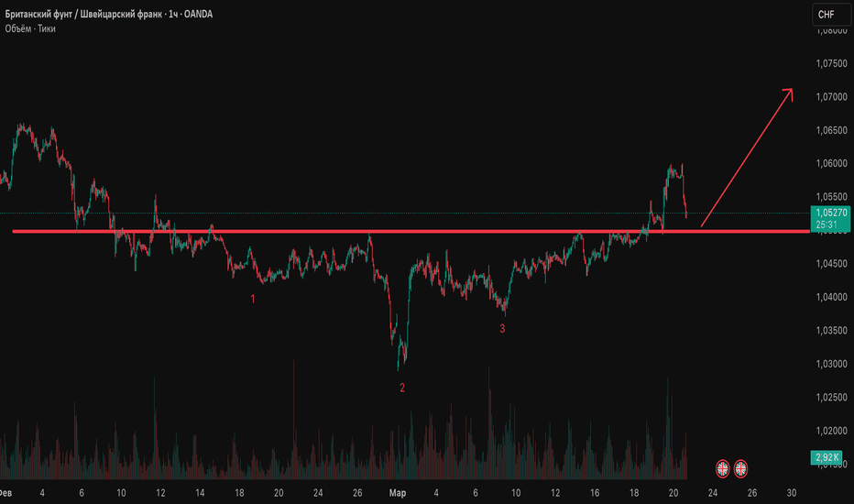Click the 1,06000 price axis label
This screenshot has width=854, height=504.
[832, 163]
